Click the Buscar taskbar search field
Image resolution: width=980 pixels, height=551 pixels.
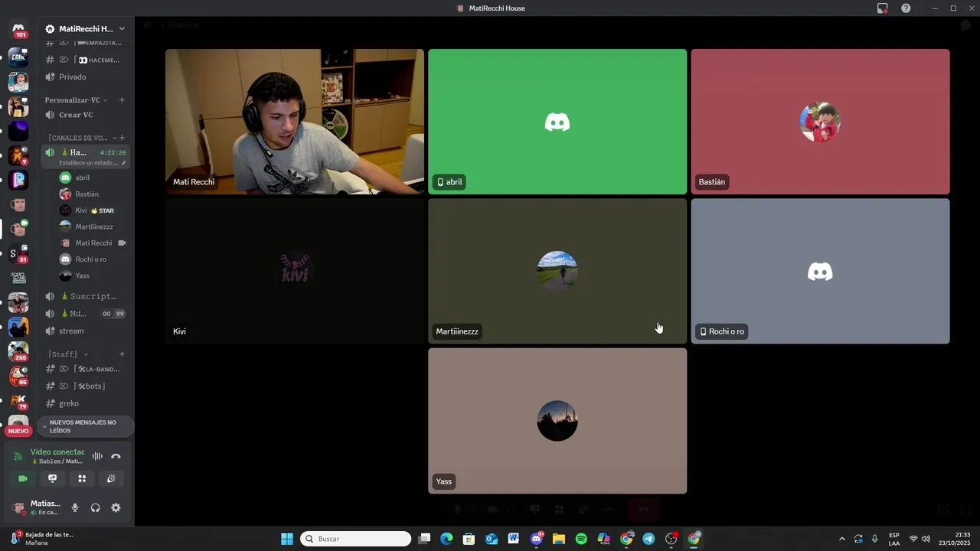(x=355, y=539)
